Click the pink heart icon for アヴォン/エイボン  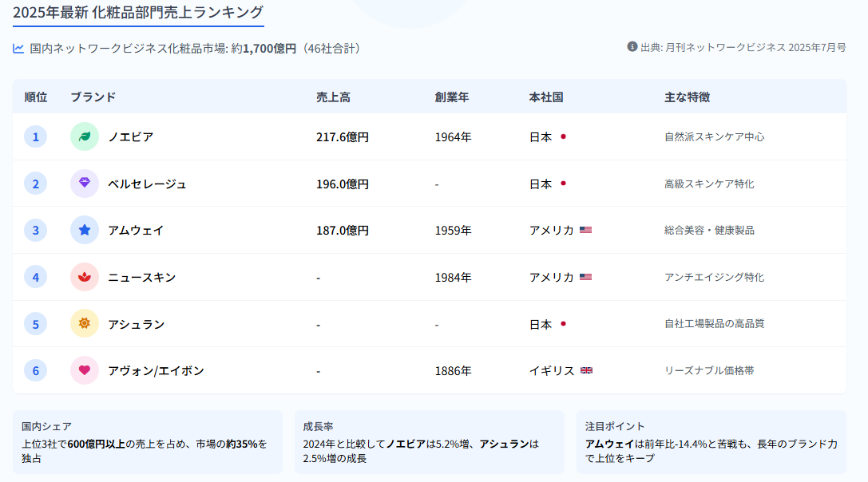(84, 370)
